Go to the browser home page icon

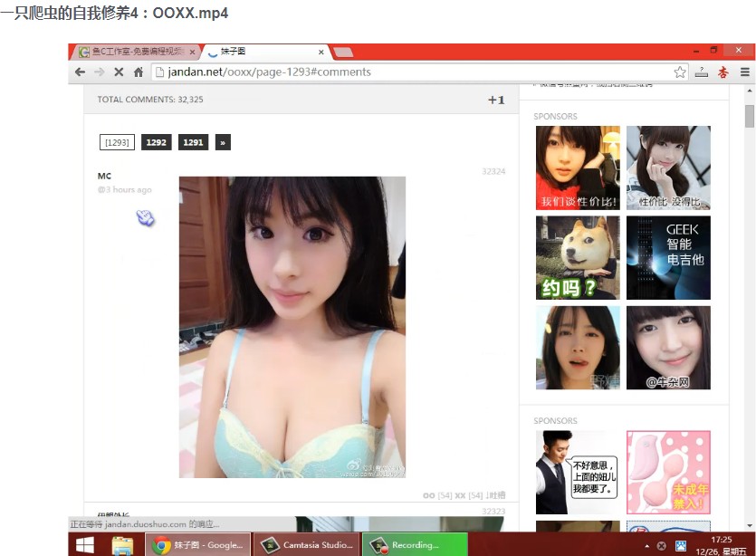139,72
